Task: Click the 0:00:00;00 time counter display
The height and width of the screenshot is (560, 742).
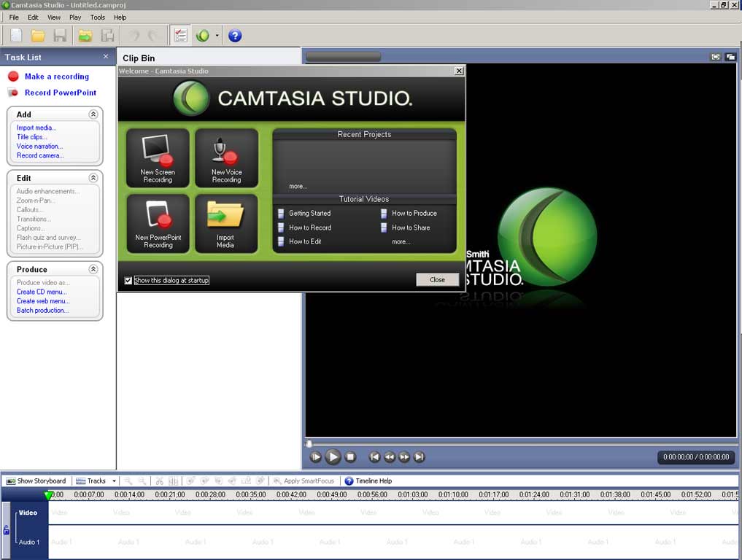Action: (x=695, y=457)
